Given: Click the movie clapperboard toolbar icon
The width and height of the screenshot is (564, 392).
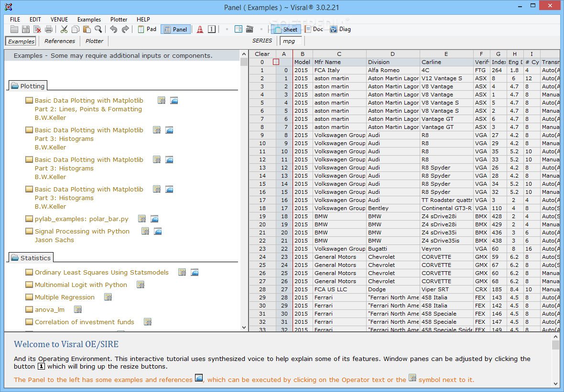Looking at the screenshot, I should (x=249, y=30).
